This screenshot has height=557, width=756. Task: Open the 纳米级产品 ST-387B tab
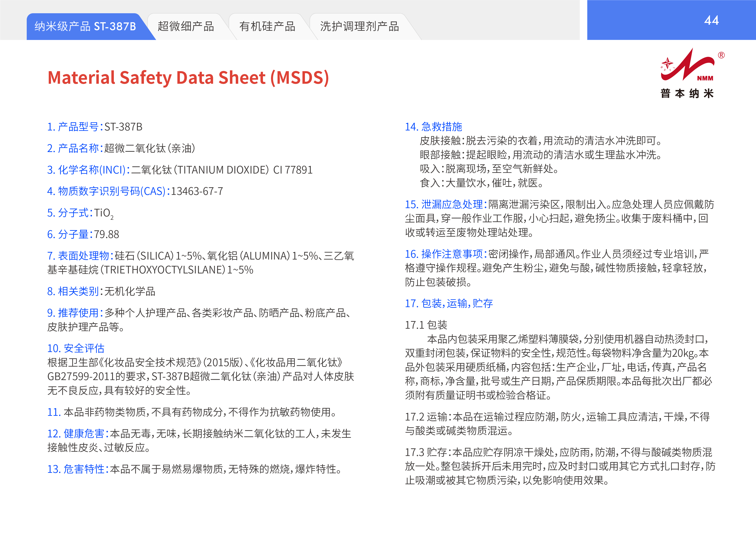tap(85, 26)
